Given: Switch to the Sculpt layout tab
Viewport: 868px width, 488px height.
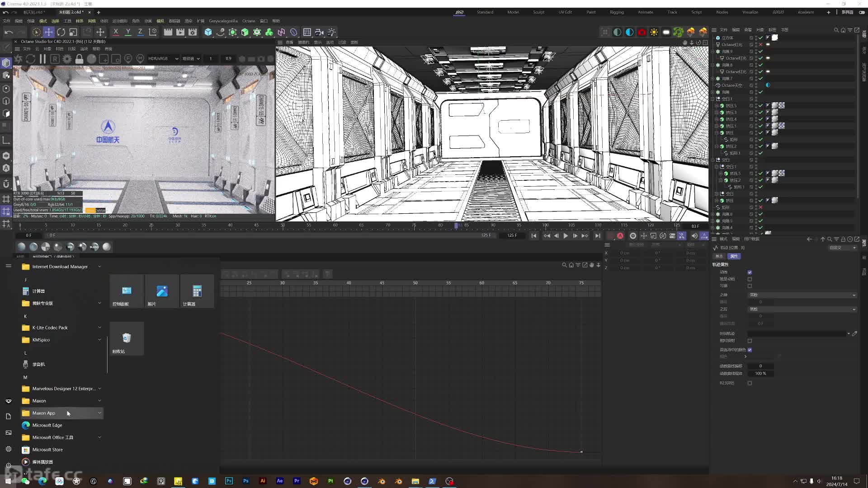Looking at the screenshot, I should click(x=538, y=12).
